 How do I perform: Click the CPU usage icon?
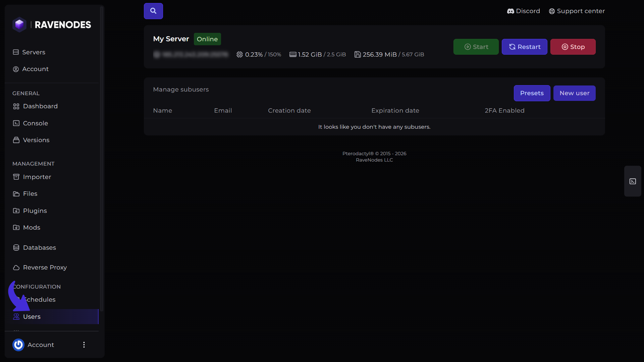[x=239, y=55]
